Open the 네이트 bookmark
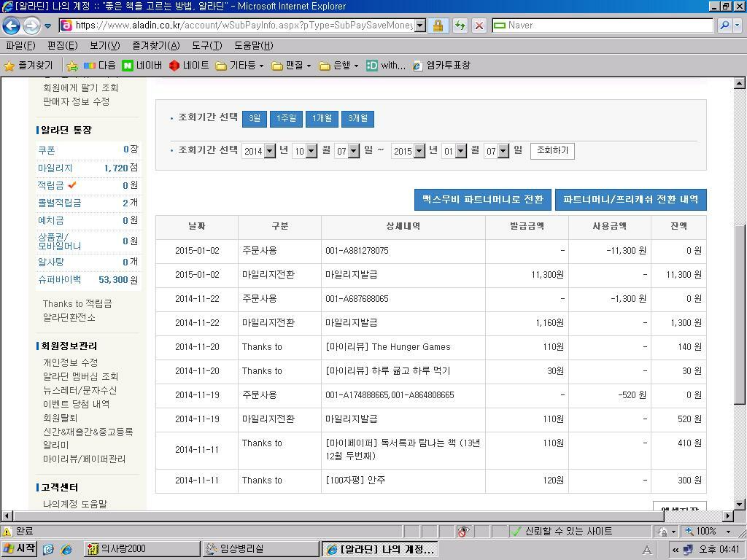 189,65
